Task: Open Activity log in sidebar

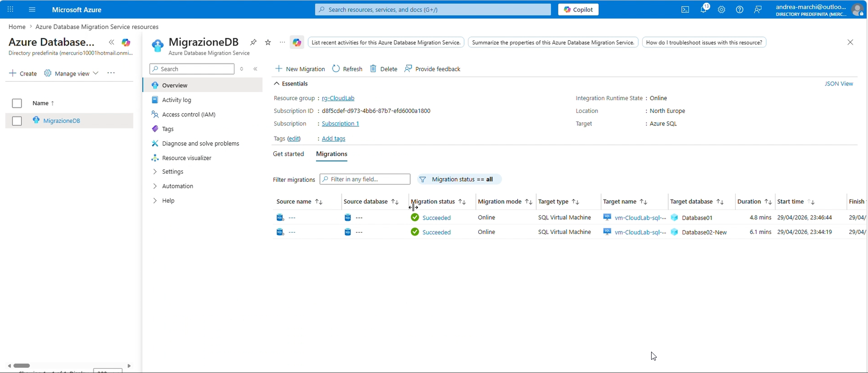Action: pyautogui.click(x=177, y=100)
